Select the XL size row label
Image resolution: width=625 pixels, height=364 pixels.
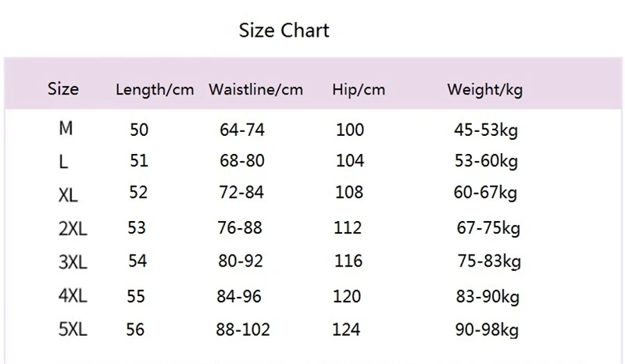[68, 195]
